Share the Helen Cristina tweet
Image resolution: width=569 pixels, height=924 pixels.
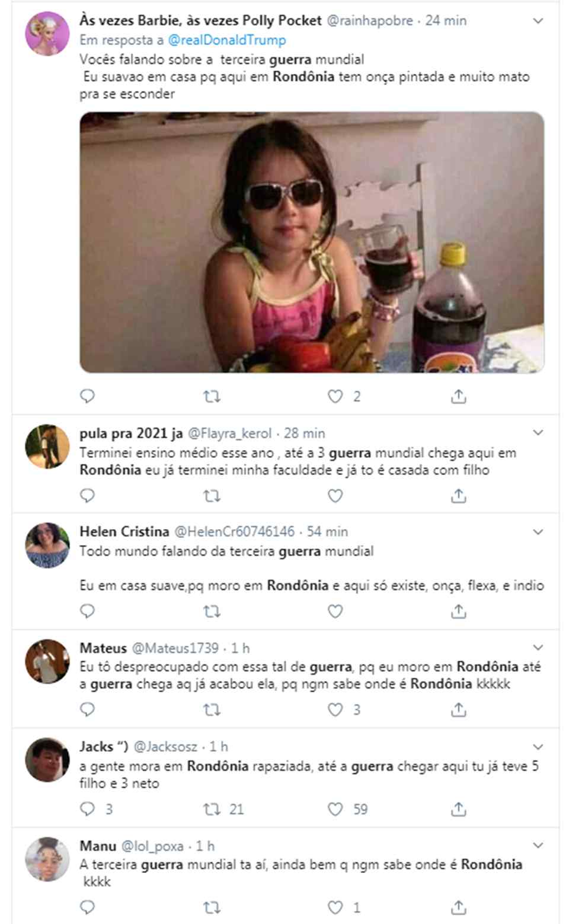click(458, 611)
